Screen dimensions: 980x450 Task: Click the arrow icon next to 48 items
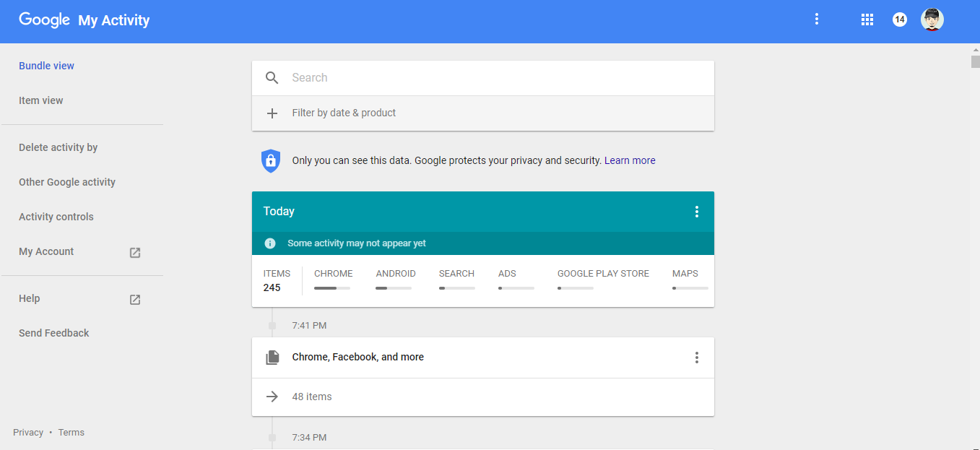(x=272, y=397)
